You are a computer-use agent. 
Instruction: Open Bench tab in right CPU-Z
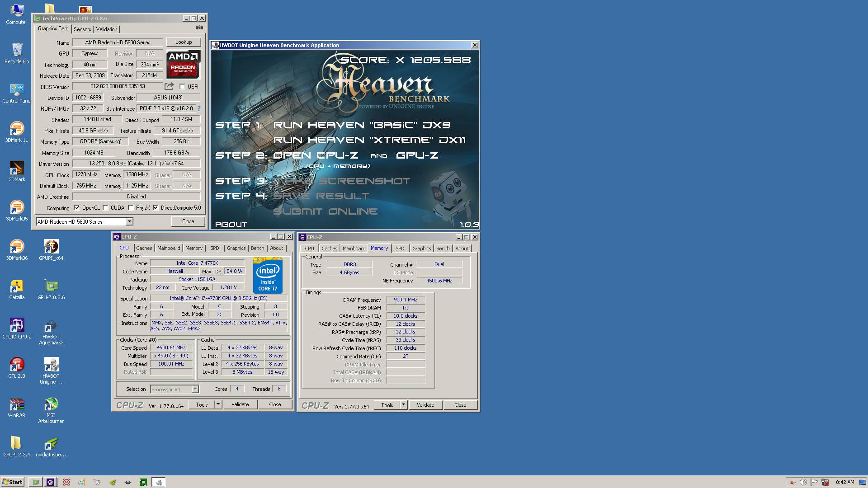click(x=443, y=249)
